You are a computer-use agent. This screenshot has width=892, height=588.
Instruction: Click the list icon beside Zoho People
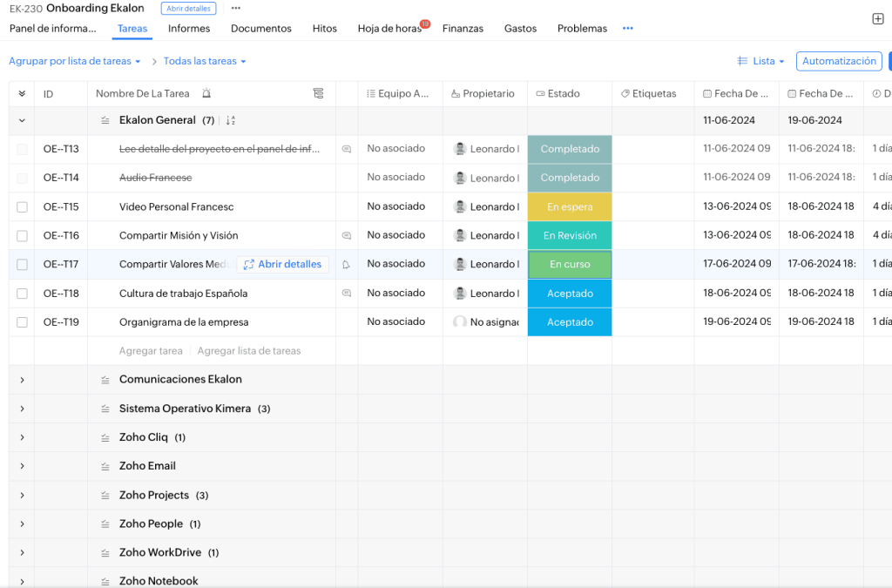pyautogui.click(x=105, y=524)
